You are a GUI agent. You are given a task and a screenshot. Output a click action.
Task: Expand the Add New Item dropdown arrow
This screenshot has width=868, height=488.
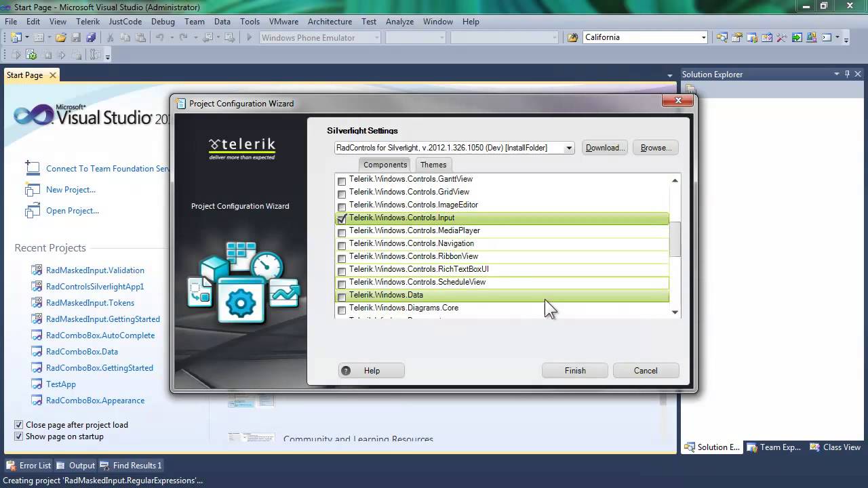49,38
